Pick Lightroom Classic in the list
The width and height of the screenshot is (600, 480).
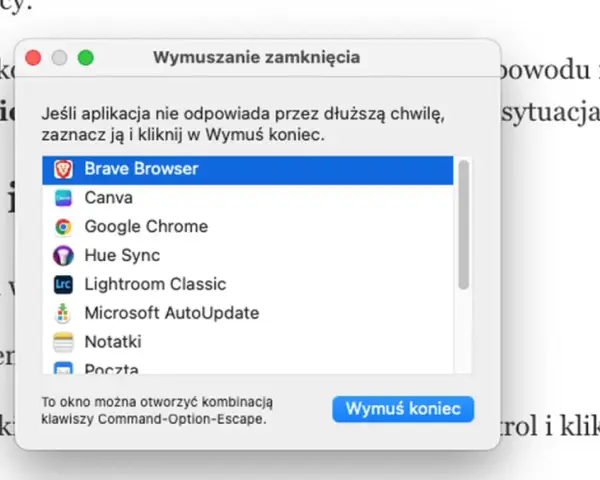click(248, 284)
